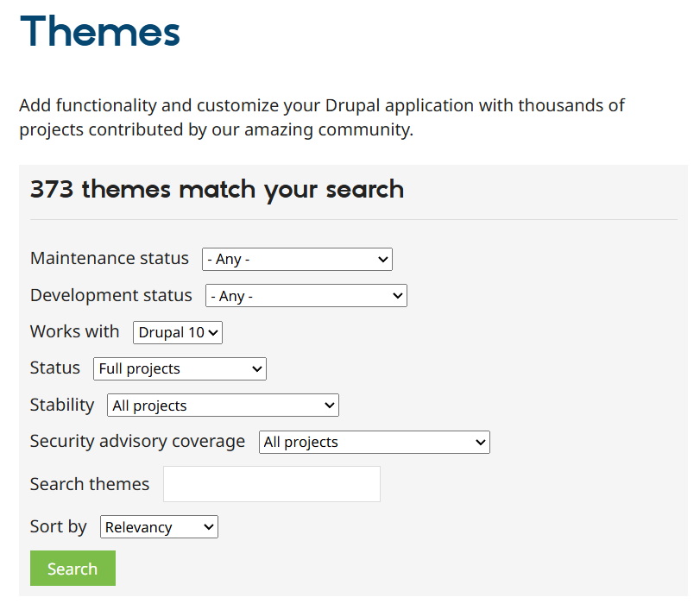Screen dimensions: 700x610
Task: Click the Maintenance status label
Action: pos(110,258)
